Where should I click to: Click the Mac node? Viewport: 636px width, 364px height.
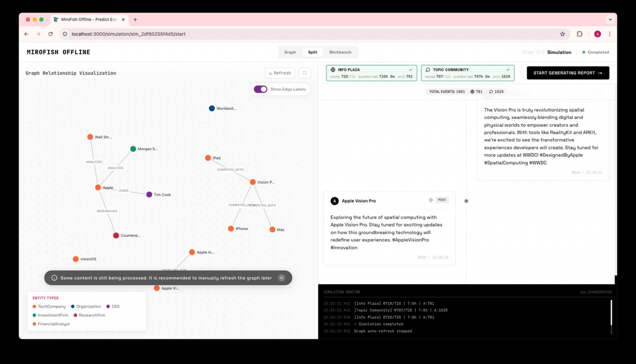pos(272,229)
